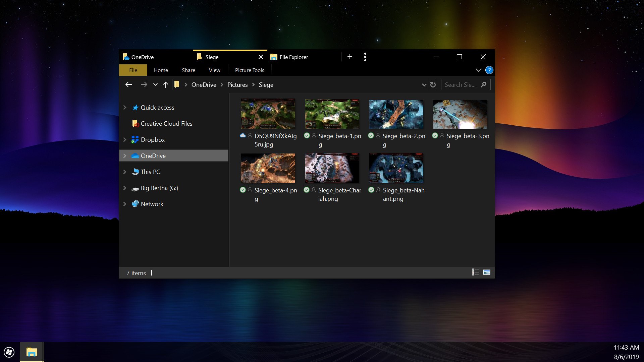Click cloud status icon on D5QU9NfXkAIg5ru.jpg
The image size is (644, 362).
pos(243,135)
